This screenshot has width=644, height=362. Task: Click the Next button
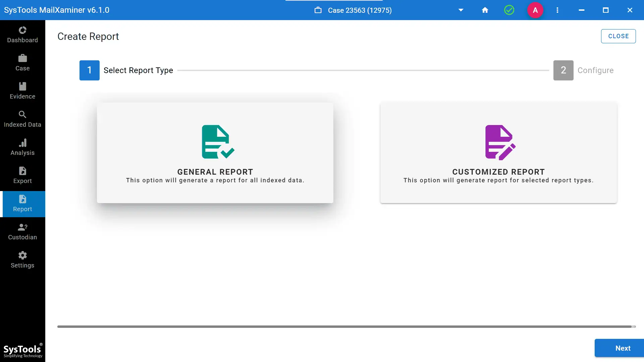pyautogui.click(x=622, y=348)
